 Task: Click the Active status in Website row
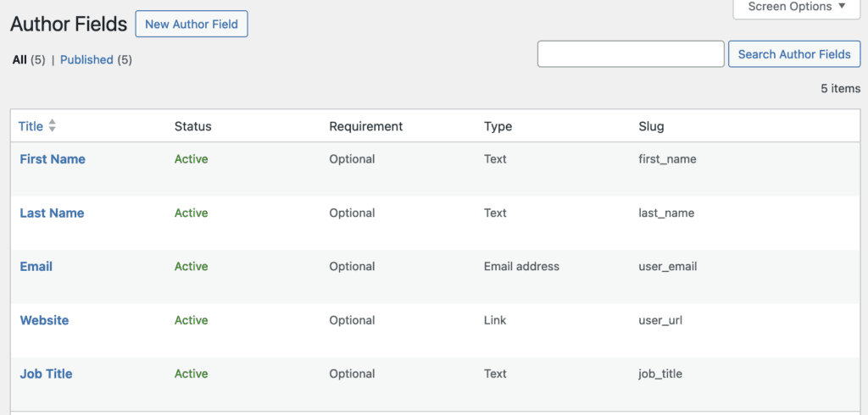(x=191, y=320)
